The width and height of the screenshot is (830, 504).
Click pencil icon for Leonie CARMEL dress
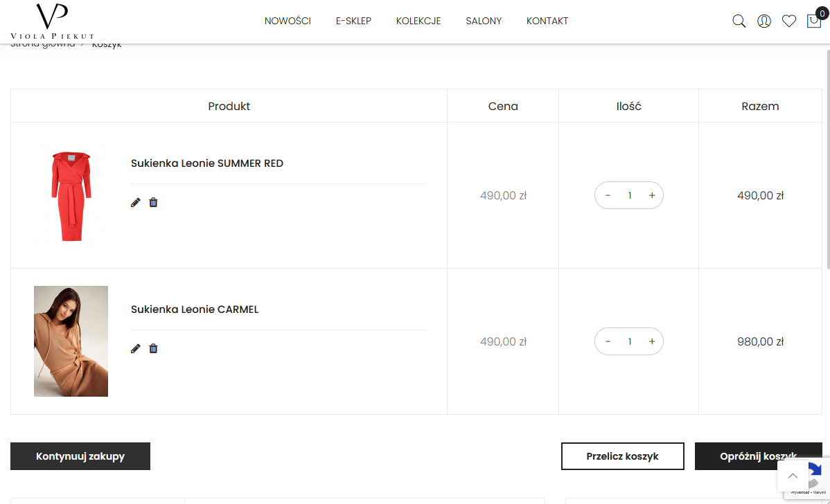(135, 348)
